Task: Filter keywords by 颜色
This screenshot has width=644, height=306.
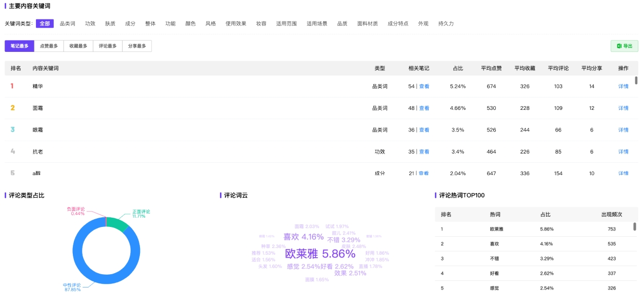Action: pos(190,24)
